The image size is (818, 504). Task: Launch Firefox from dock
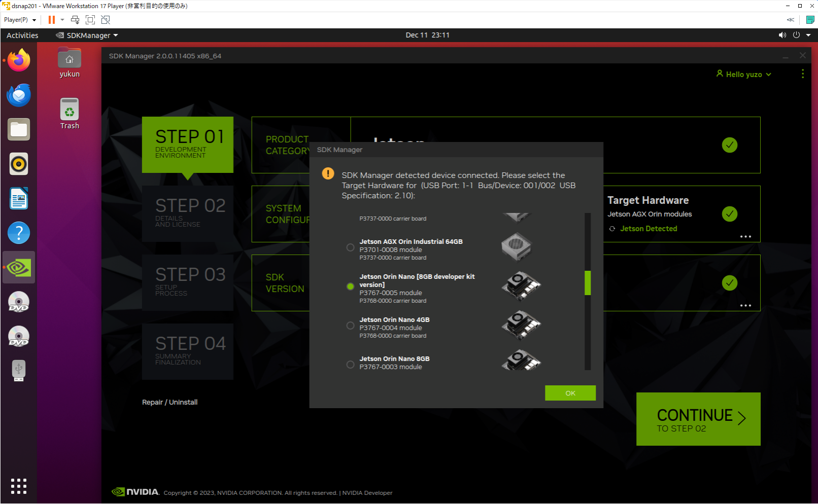pyautogui.click(x=19, y=60)
